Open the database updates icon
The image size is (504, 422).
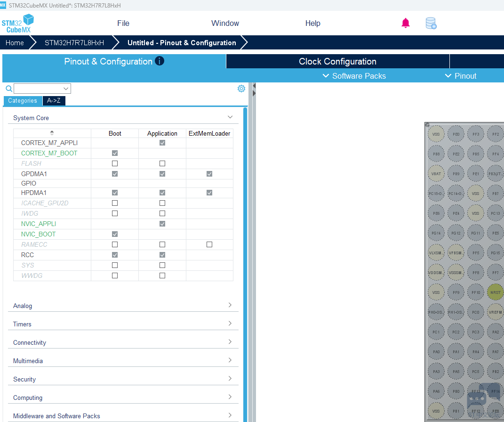pyautogui.click(x=431, y=23)
